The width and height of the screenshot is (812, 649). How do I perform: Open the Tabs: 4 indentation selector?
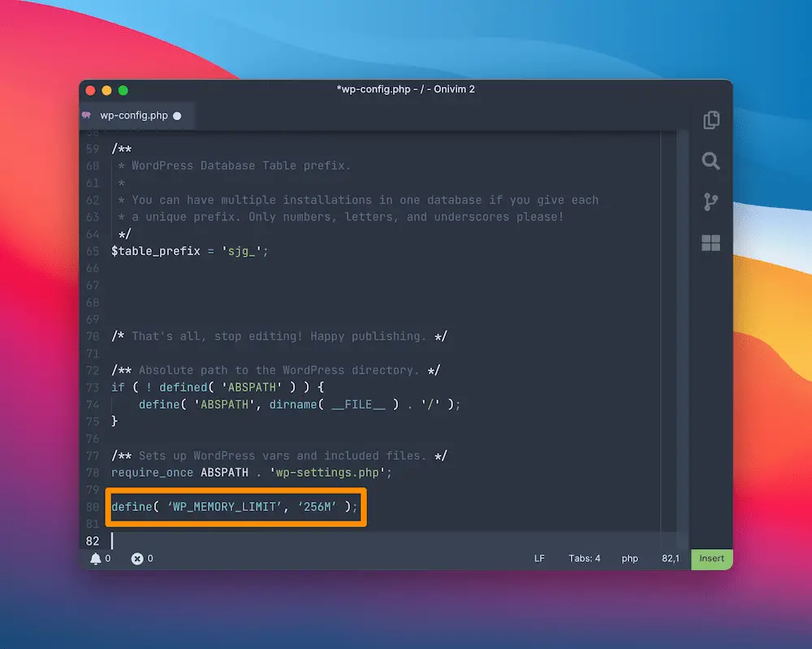pos(585,559)
